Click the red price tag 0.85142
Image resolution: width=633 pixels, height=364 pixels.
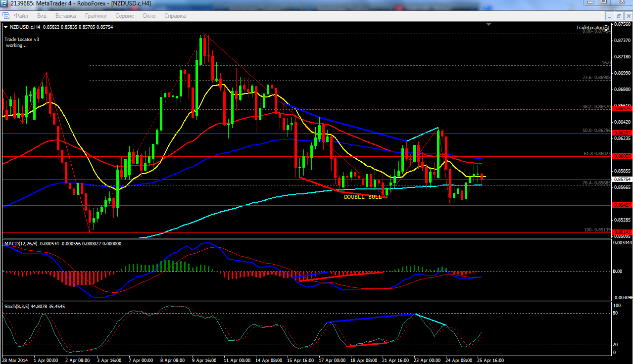click(x=622, y=232)
